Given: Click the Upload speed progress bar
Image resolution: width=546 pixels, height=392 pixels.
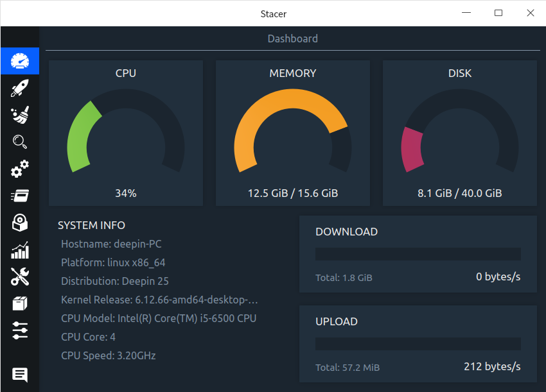Looking at the screenshot, I should coord(418,344).
